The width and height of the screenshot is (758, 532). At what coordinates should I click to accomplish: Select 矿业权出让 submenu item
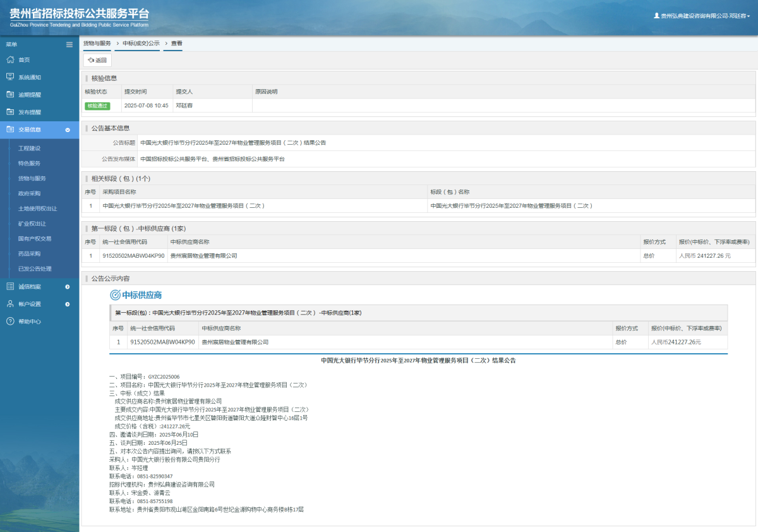(x=32, y=224)
